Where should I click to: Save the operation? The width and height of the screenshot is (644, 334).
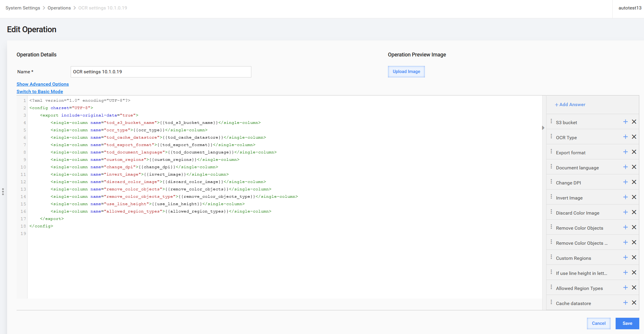pos(627,323)
